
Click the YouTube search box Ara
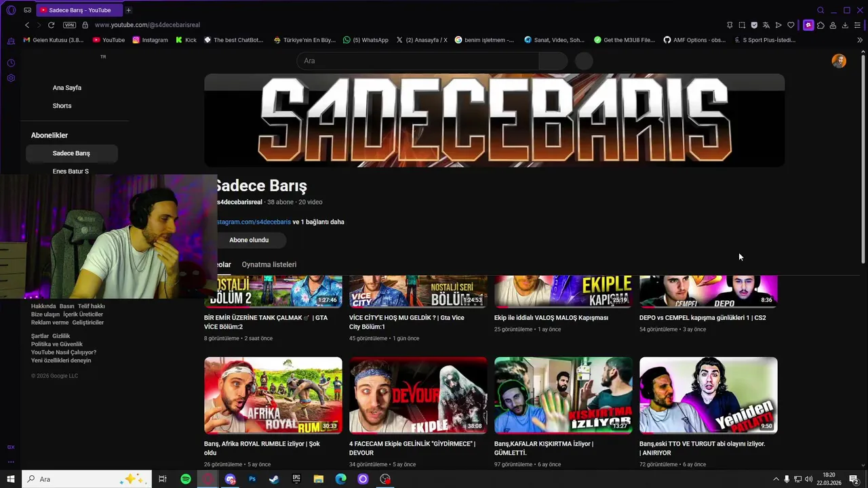click(418, 61)
